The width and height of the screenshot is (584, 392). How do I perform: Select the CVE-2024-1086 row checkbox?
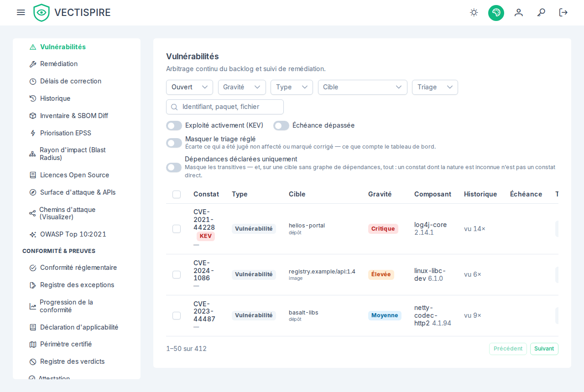177,274
